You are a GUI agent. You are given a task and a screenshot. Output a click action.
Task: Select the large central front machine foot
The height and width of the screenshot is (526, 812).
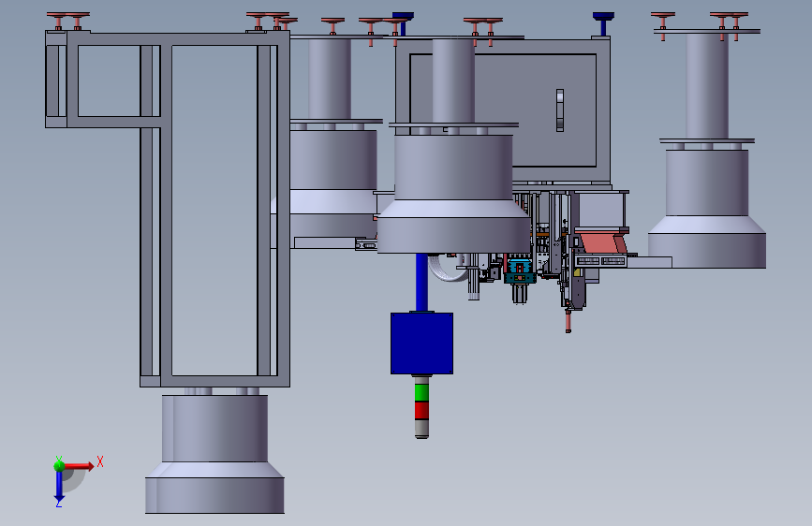(453, 194)
